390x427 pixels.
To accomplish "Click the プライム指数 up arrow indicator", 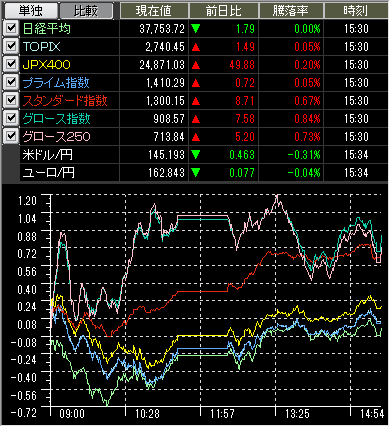I will coord(196,83).
